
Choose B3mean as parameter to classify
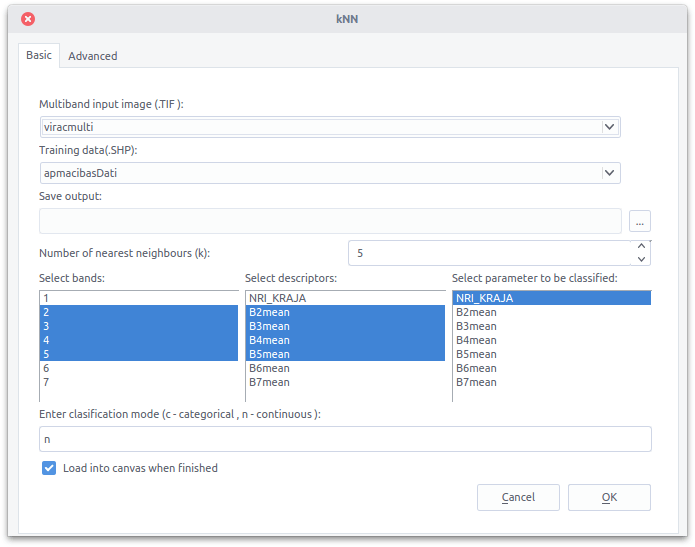click(x=552, y=326)
